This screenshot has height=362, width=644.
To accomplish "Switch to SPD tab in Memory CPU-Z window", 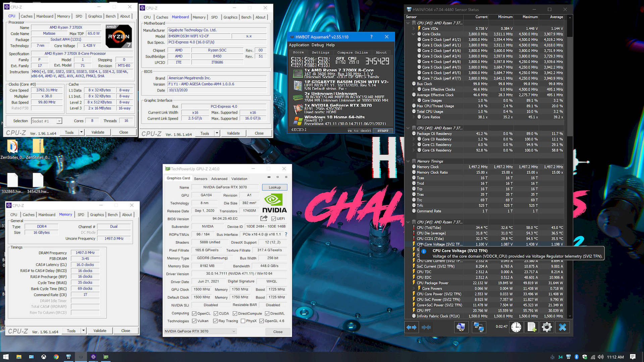I will click(x=81, y=215).
